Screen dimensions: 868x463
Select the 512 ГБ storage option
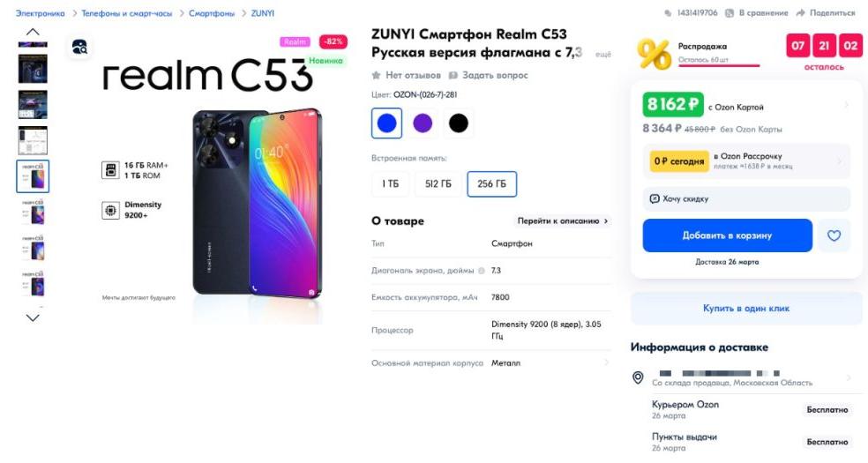pos(438,184)
